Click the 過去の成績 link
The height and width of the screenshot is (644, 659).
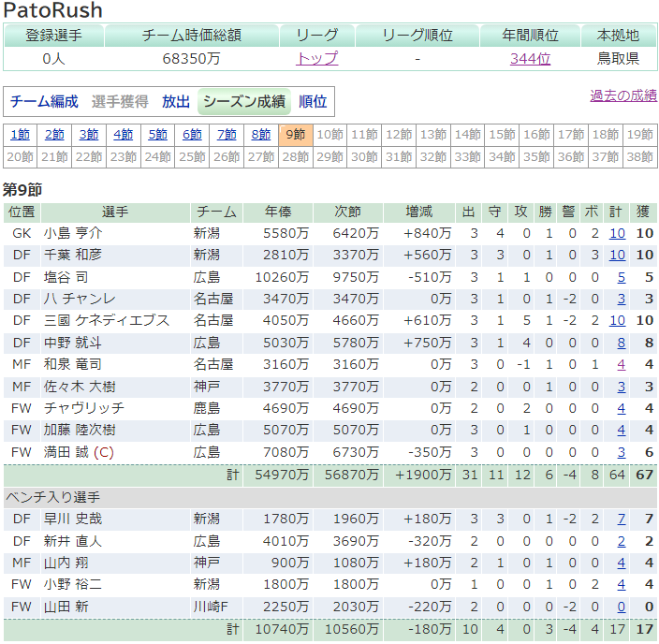[623, 95]
